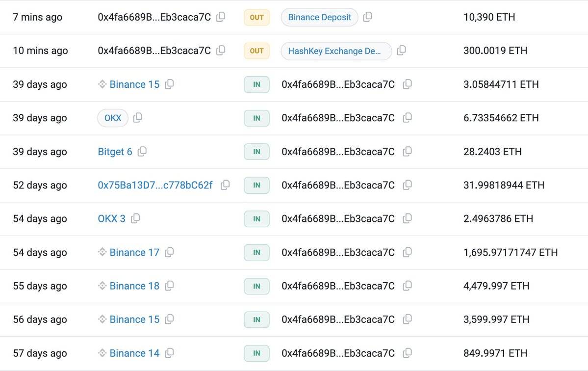Copy recipient address in 2.4963786 ETH row
Screen dimensions: 588x371
coord(407,218)
